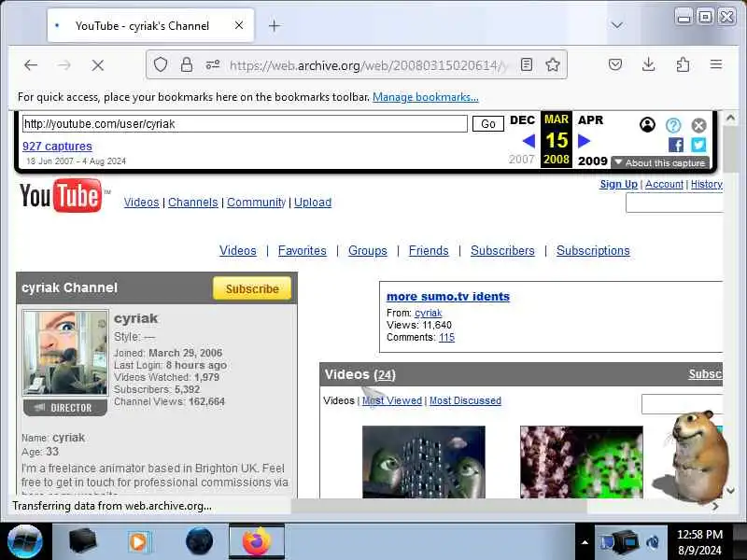Open the Upload navigation link
Screen dimensions: 747x560
(x=313, y=203)
